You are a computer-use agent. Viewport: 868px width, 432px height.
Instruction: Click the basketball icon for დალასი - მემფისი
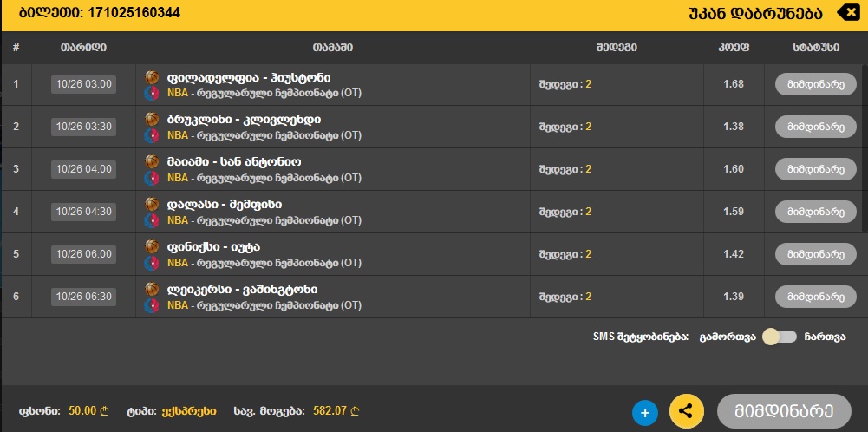click(152, 205)
